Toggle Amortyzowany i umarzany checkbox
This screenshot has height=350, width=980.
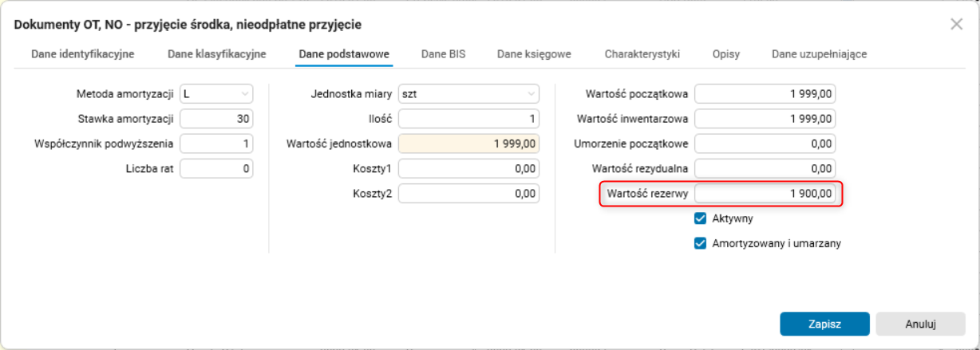pos(701,244)
